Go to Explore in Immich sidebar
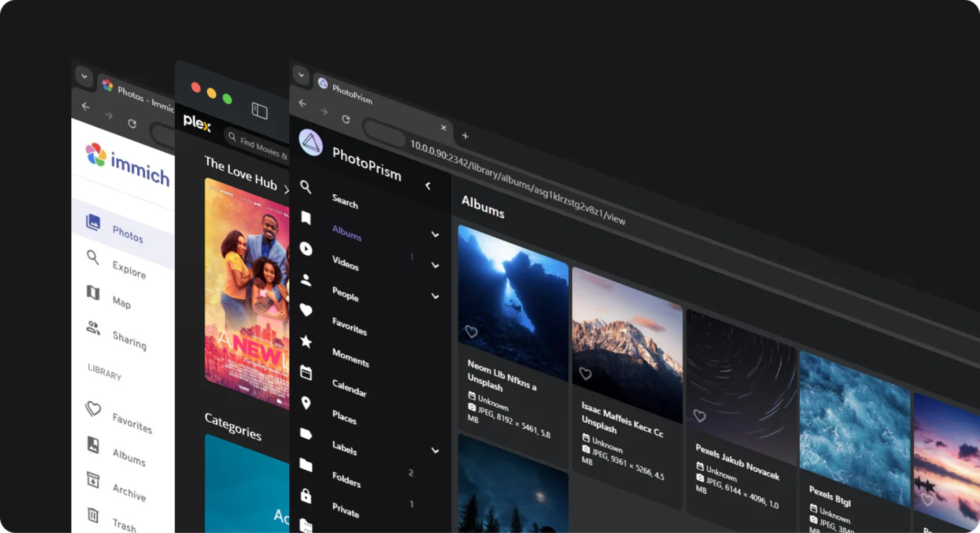 pyautogui.click(x=129, y=269)
